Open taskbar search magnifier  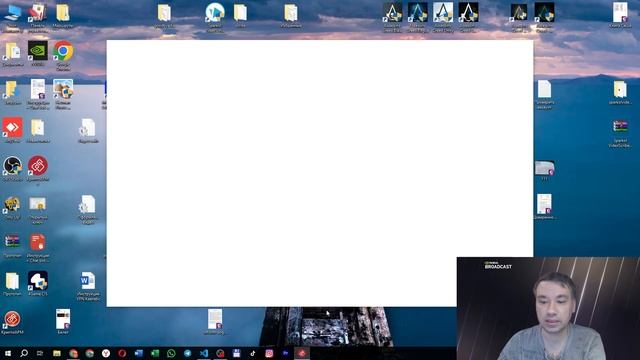click(24, 353)
